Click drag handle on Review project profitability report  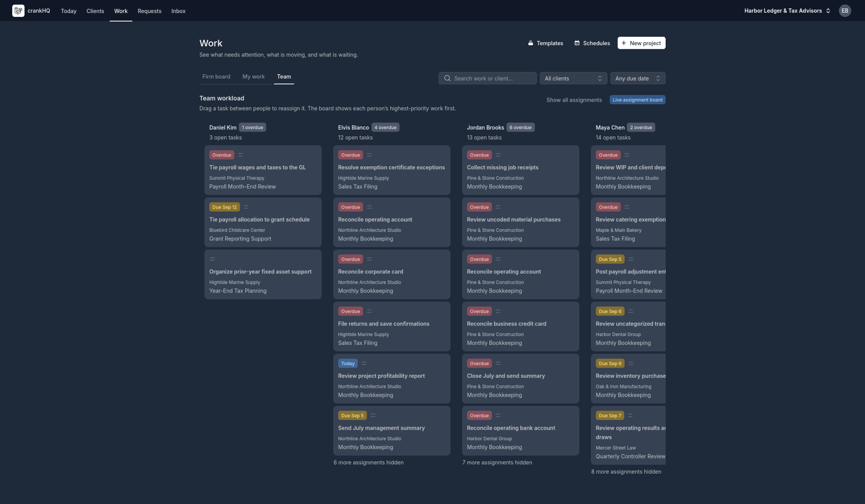pos(364,363)
